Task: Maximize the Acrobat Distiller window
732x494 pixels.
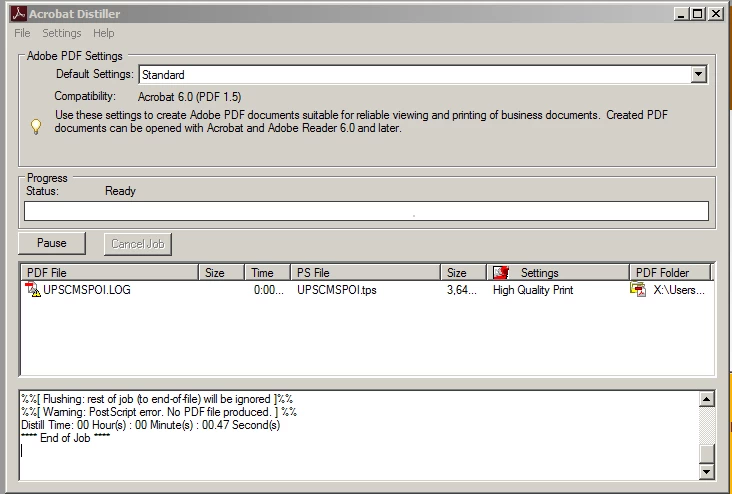Action: coord(697,14)
